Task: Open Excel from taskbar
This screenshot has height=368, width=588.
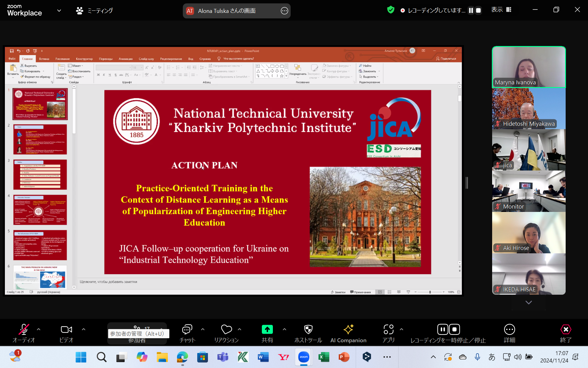Action: 324,357
